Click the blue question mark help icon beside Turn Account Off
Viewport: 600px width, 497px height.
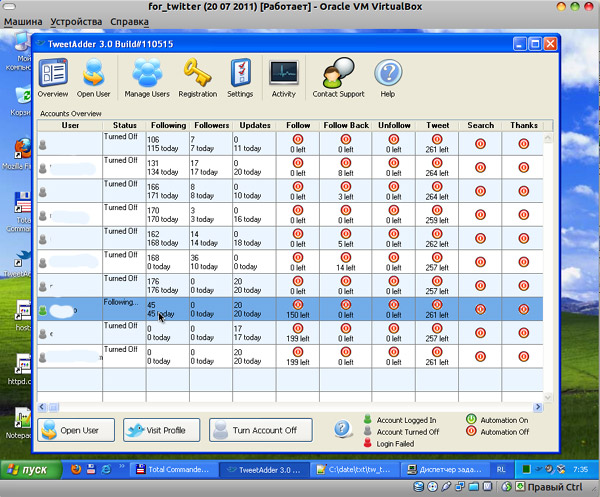click(342, 429)
